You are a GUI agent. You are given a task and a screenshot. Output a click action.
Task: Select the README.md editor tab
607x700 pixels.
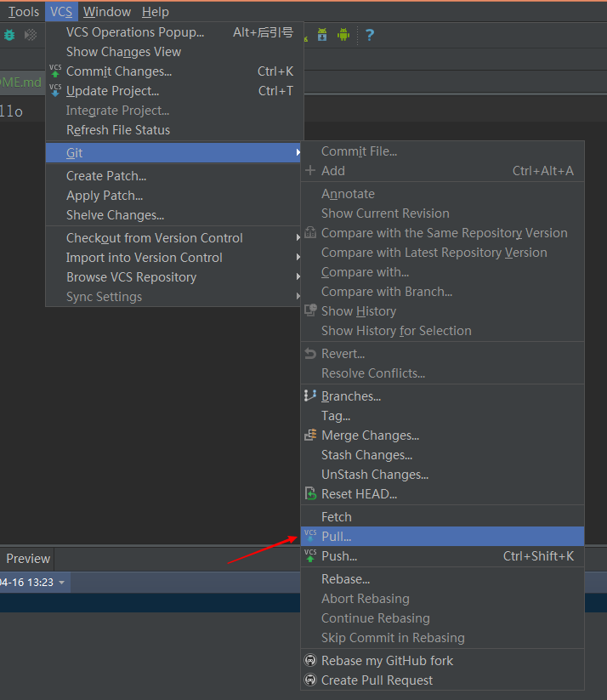(x=21, y=83)
